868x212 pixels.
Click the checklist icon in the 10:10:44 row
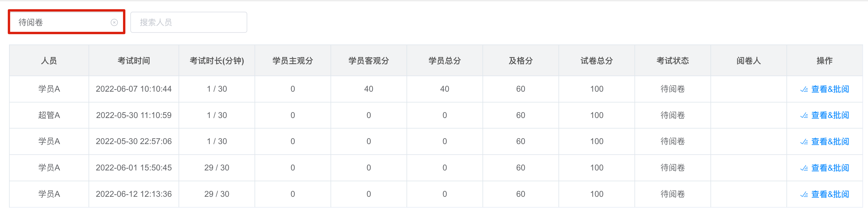pyautogui.click(x=804, y=90)
